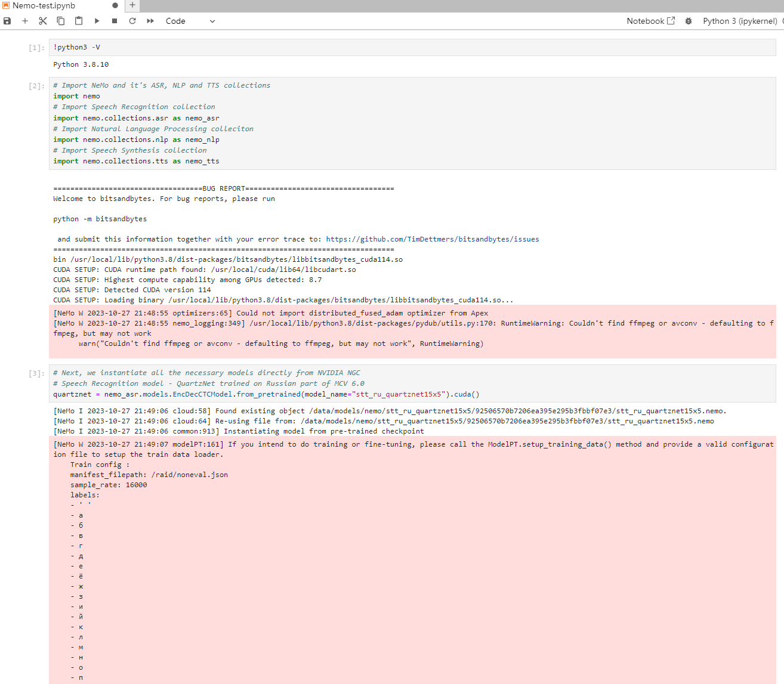Image resolution: width=784 pixels, height=684 pixels.
Task: Click into cell 3 with quartznet from_pretrained code
Action: pyautogui.click(x=412, y=383)
